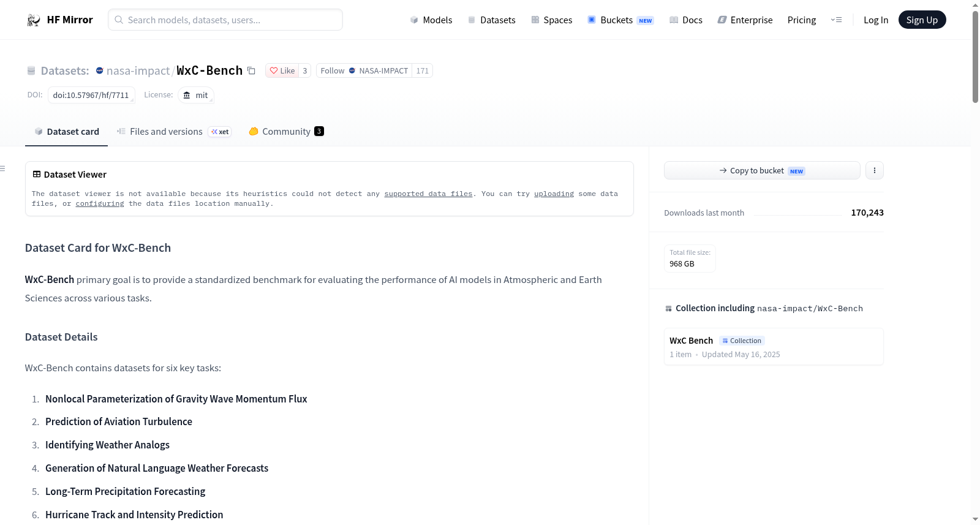The width and height of the screenshot is (980, 525).
Task: Copy dataset name with the copy icon
Action: point(251,70)
